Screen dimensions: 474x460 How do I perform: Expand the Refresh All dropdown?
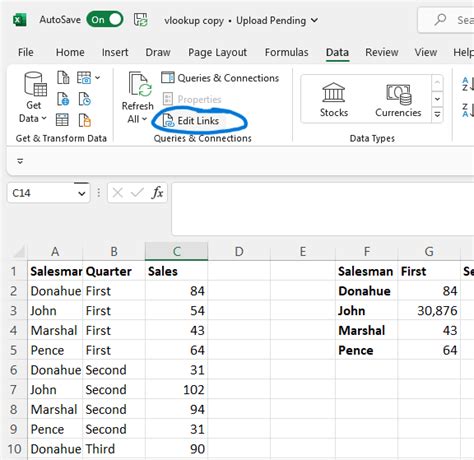tap(144, 119)
